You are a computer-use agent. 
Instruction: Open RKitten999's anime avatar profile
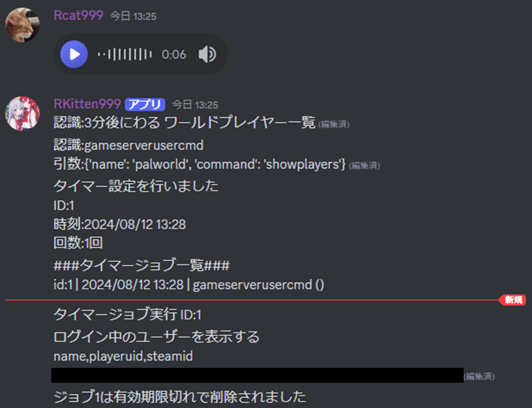tap(23, 113)
